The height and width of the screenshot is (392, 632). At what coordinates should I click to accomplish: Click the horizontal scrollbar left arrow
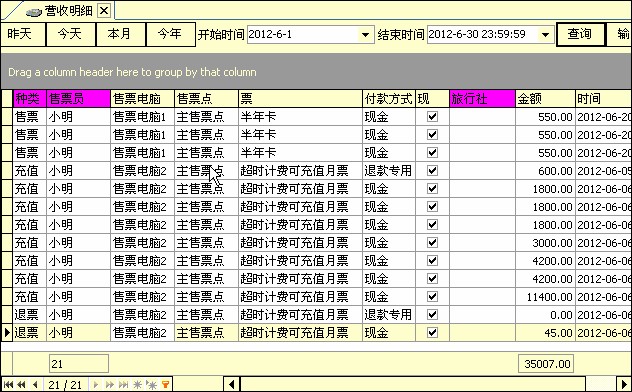pos(231,384)
